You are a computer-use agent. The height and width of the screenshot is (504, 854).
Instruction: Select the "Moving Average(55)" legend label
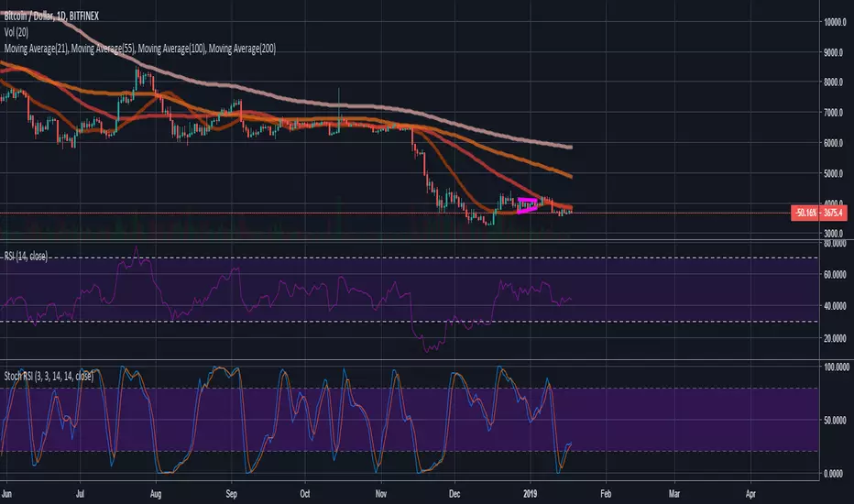coord(104,49)
